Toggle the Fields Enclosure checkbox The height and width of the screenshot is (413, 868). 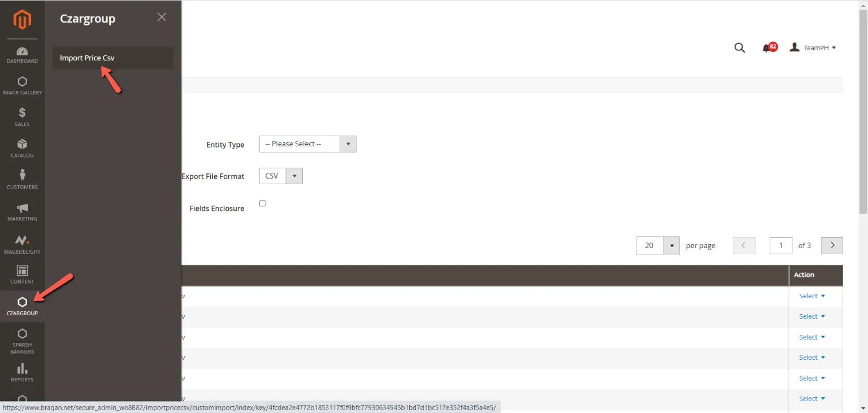tap(262, 203)
